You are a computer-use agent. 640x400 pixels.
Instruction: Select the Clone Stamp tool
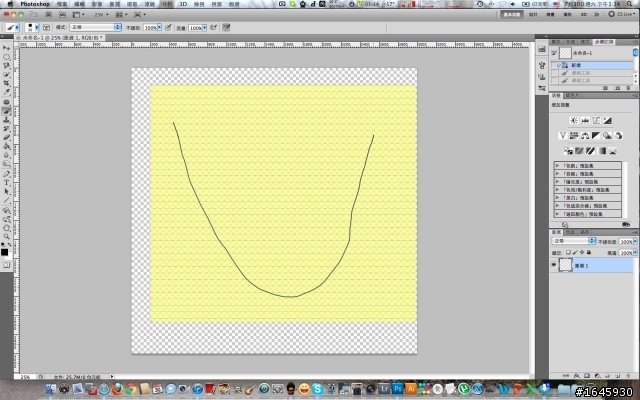[7, 120]
